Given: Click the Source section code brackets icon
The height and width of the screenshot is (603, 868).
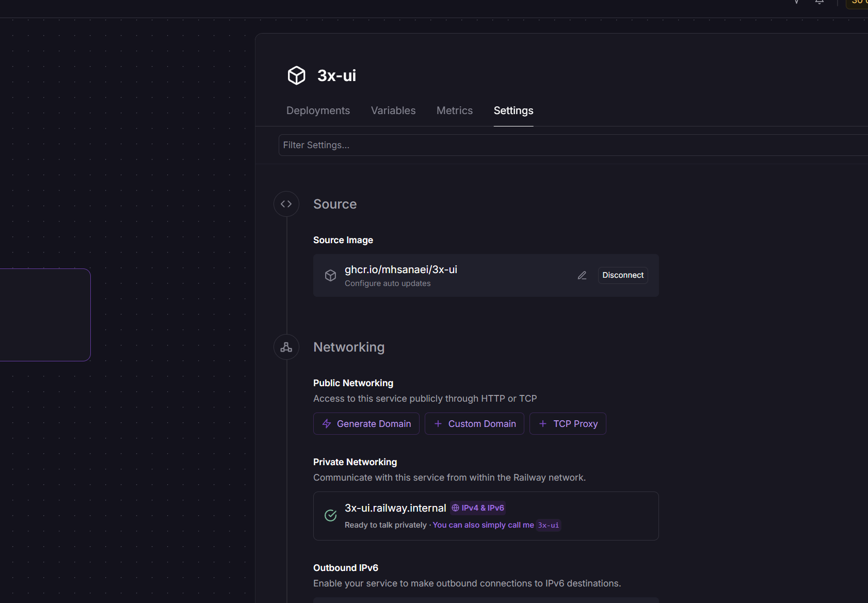Looking at the screenshot, I should point(286,204).
